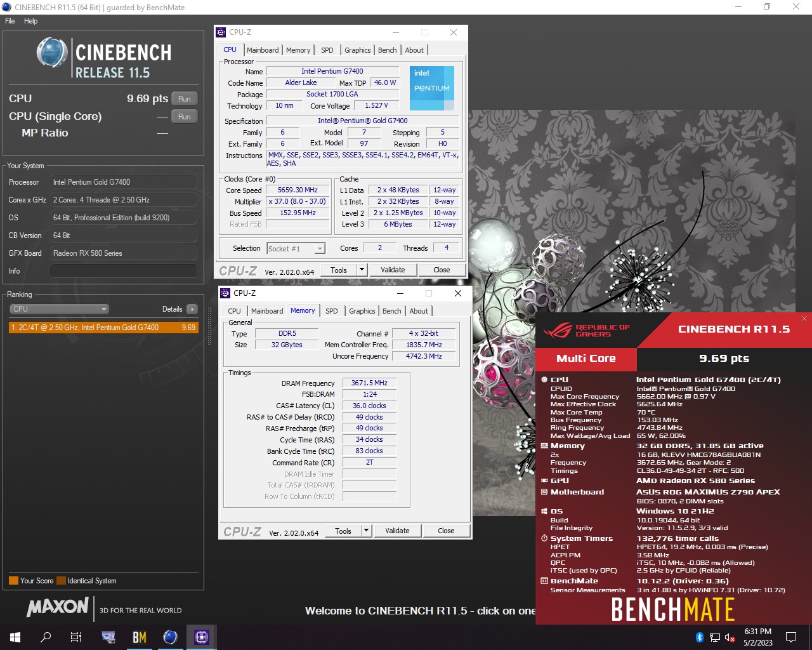
Task: Open Task View on taskbar
Action: pos(76,637)
